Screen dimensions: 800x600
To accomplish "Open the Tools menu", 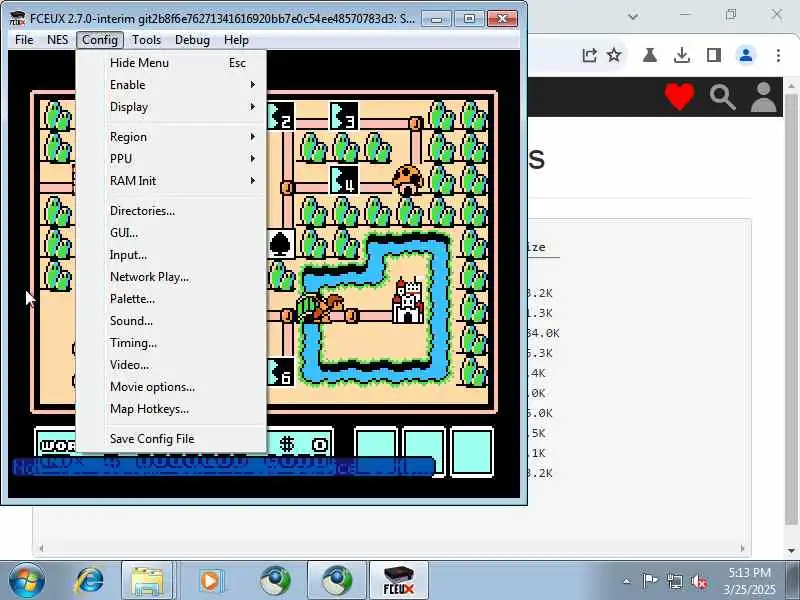I will click(x=146, y=40).
